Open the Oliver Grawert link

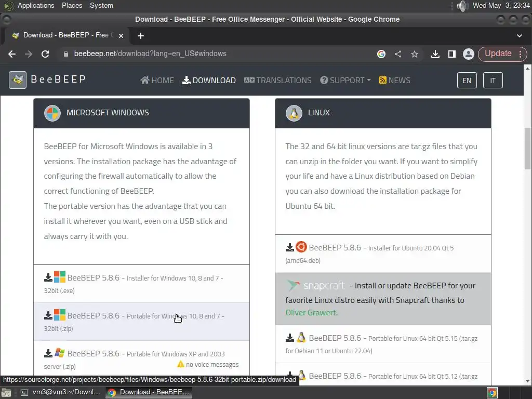pyautogui.click(x=311, y=312)
